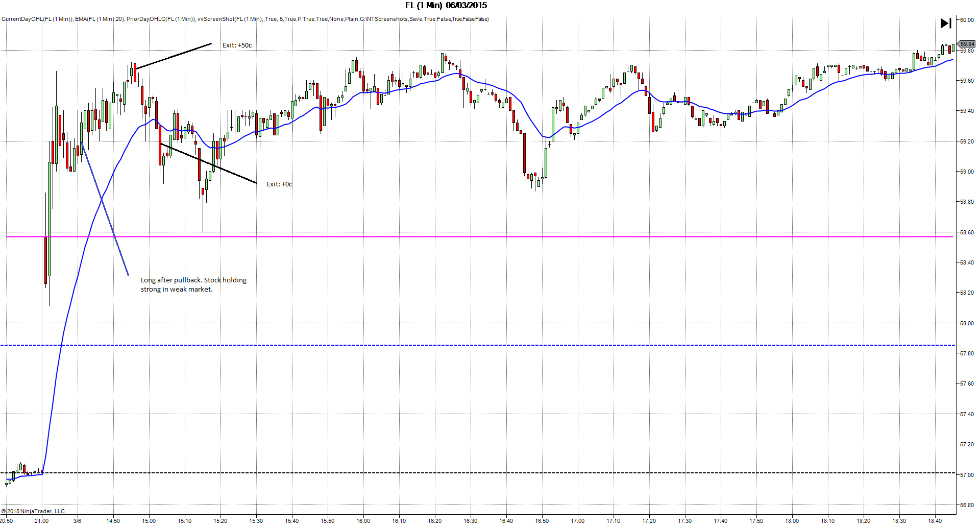Image resolution: width=980 pixels, height=528 pixels.
Task: Click the 17:40 time axis label
Action: (721, 521)
